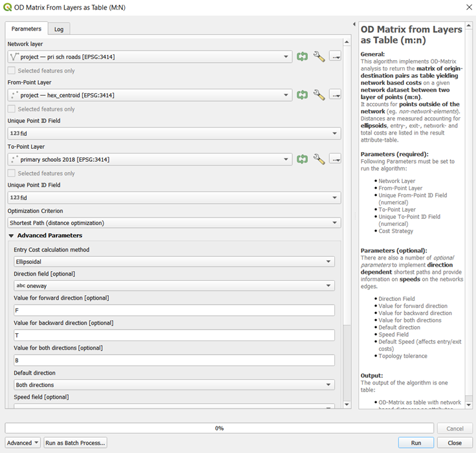Collapse the Advanced Parameters section
This screenshot has height=453, width=476.
click(12, 236)
